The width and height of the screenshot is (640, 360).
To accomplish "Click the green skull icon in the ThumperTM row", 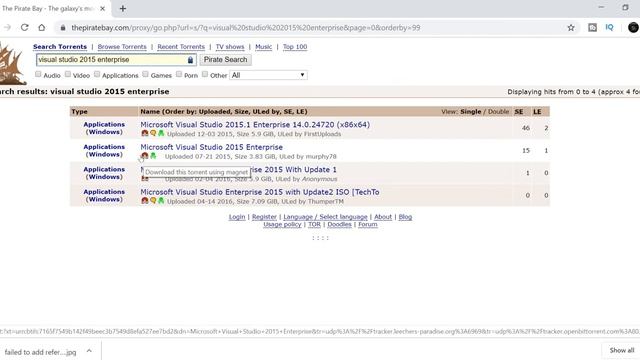I will (161, 200).
